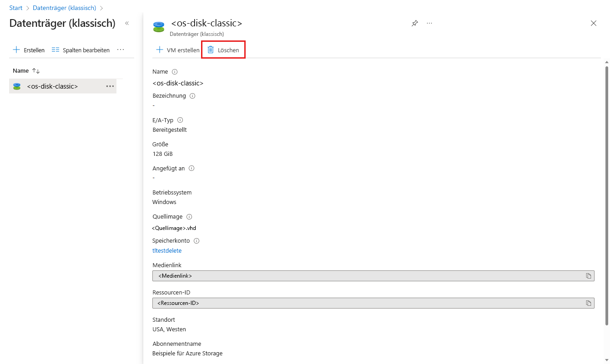Screen dimensions: 610x364
Task: Open blade header more options ellipsis
Action: (429, 24)
